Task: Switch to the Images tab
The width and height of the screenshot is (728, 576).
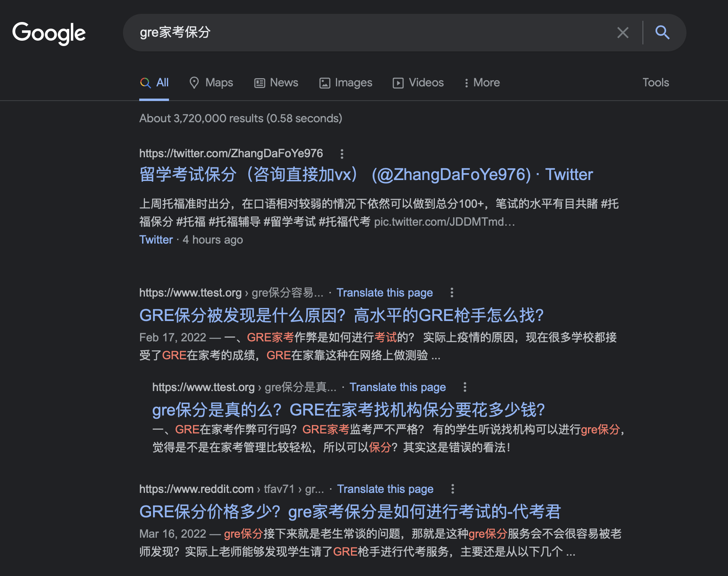Action: click(x=345, y=83)
